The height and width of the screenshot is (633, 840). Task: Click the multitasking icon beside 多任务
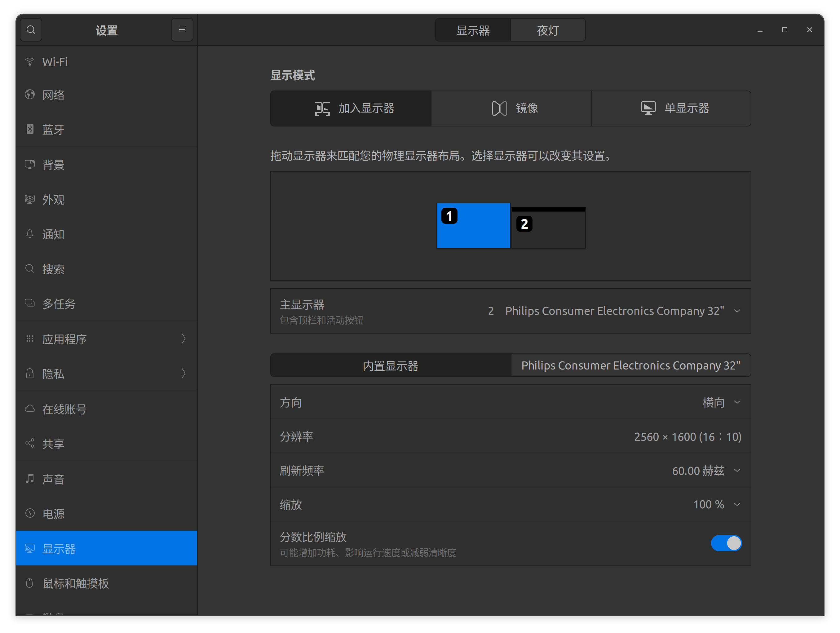[x=30, y=303]
